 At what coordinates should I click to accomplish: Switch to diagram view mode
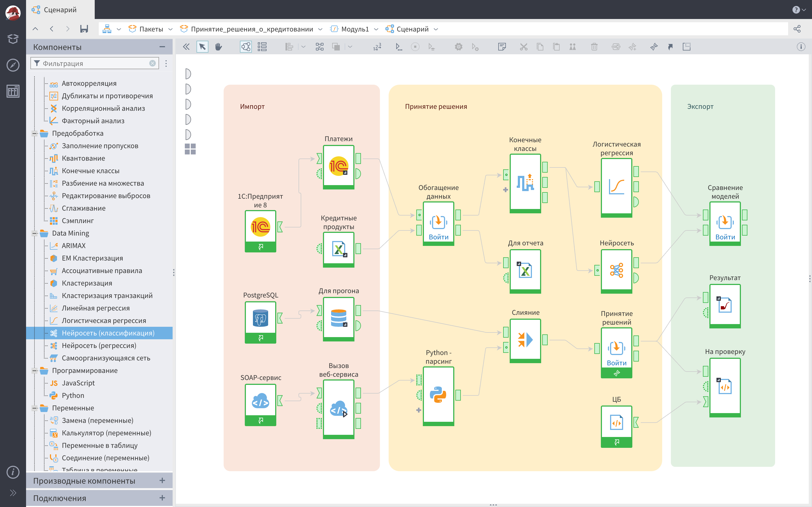tap(246, 47)
